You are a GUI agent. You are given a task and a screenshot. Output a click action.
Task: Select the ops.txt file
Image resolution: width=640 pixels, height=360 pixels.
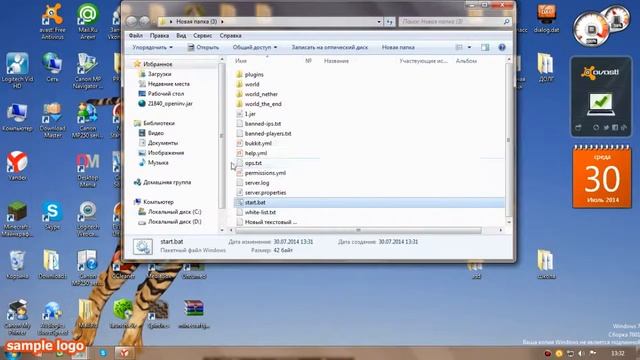point(253,163)
